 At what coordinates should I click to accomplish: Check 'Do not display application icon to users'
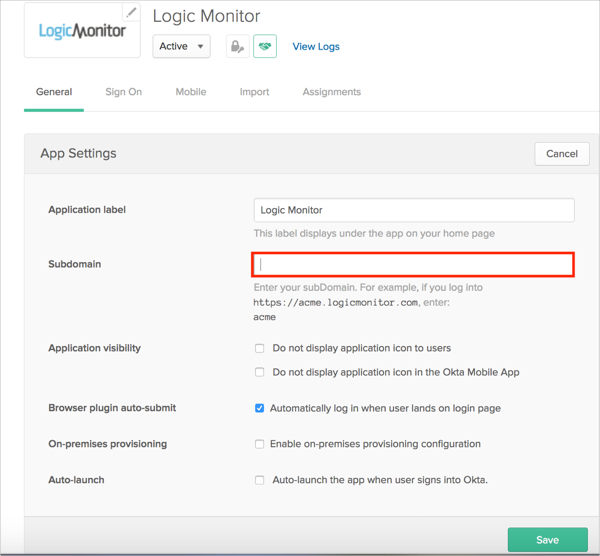click(260, 349)
